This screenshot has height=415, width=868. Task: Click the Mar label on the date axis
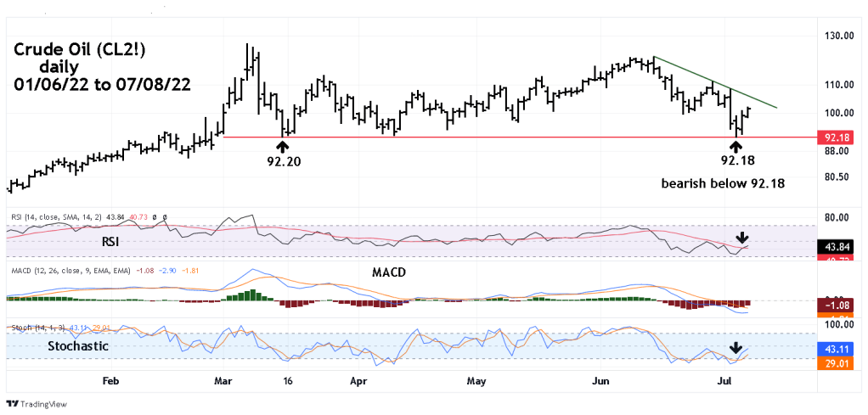tap(223, 382)
